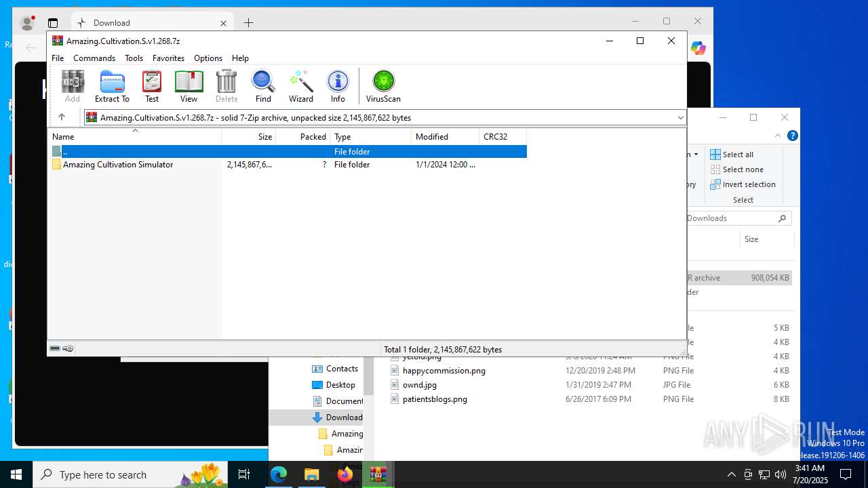Image resolution: width=868 pixels, height=488 pixels.
Task: Open Task View on taskbar
Action: coord(244,474)
